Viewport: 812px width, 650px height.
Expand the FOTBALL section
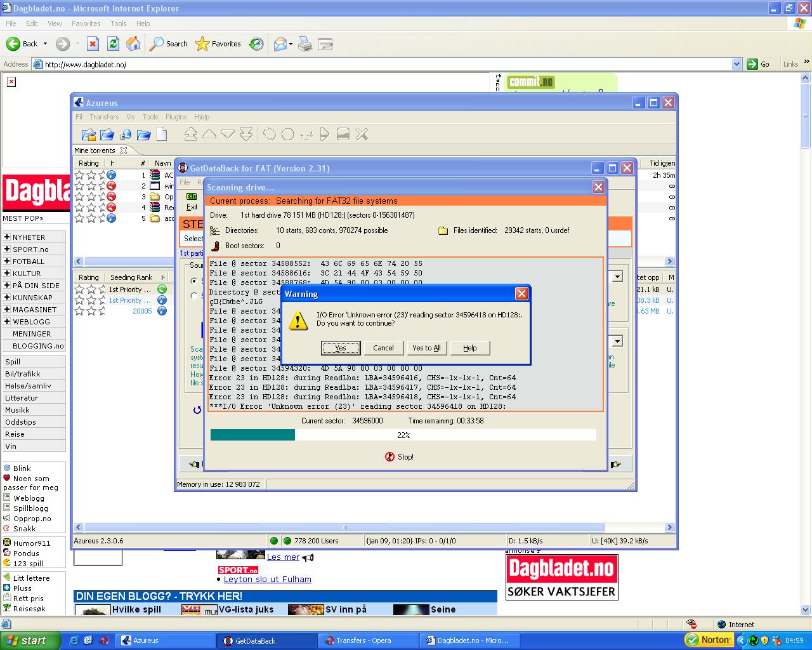(x=7, y=262)
